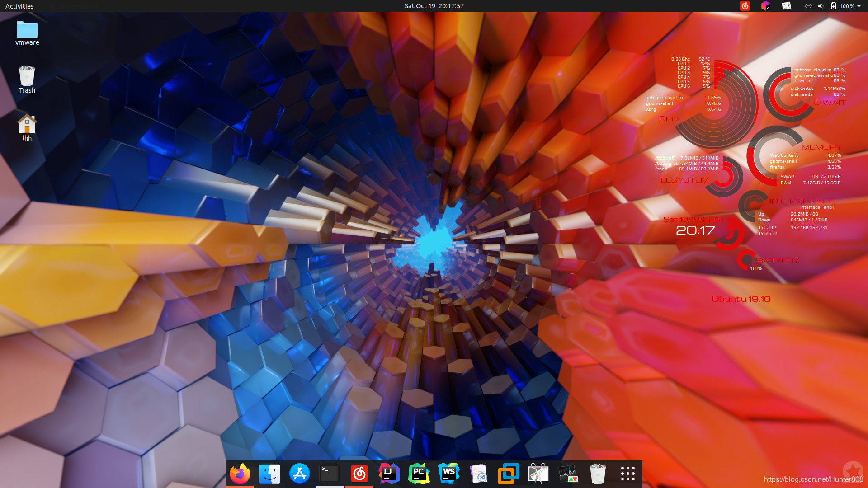Open the screenshot scissors tool in dock
Screen dimensions: 868x488
click(538, 474)
